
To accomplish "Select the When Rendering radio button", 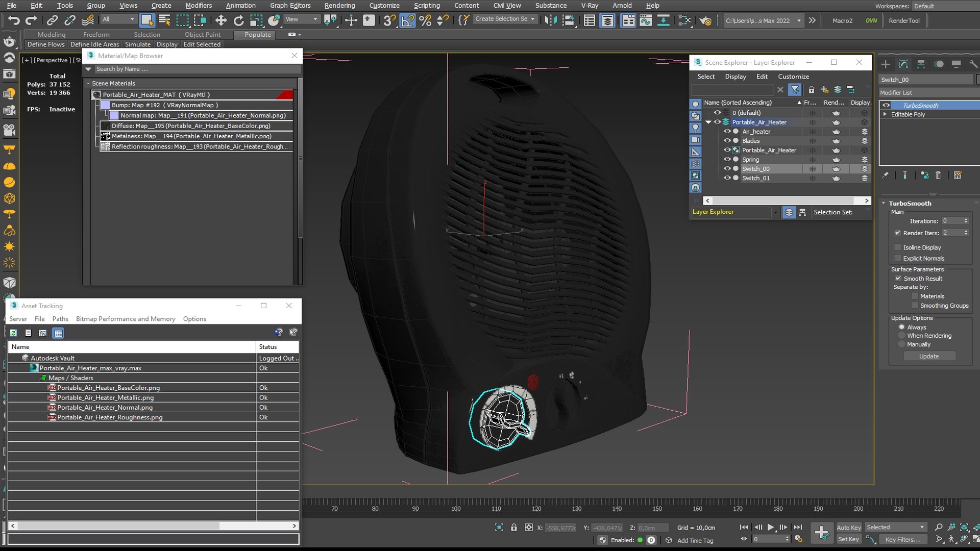I will [902, 336].
